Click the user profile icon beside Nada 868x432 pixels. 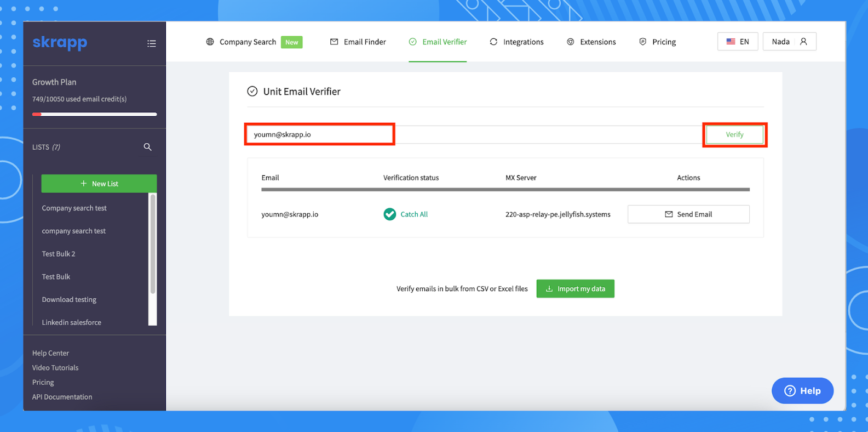click(803, 42)
